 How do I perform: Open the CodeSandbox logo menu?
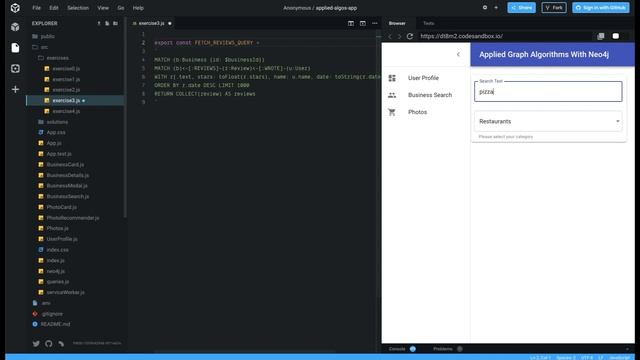click(15, 8)
